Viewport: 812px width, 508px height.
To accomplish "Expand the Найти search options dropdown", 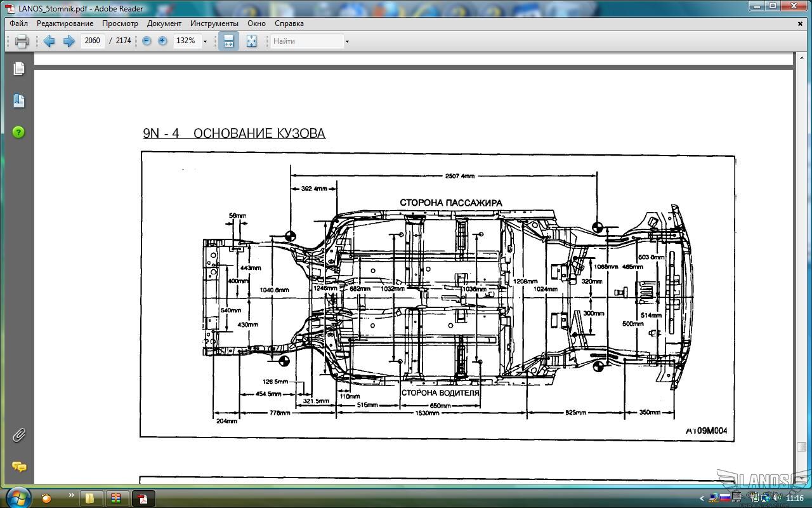I will [347, 41].
